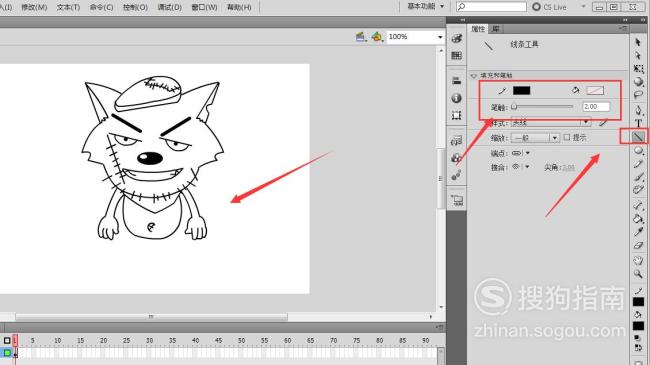
Task: Select the black arrow Selection tool
Action: pyautogui.click(x=638, y=42)
